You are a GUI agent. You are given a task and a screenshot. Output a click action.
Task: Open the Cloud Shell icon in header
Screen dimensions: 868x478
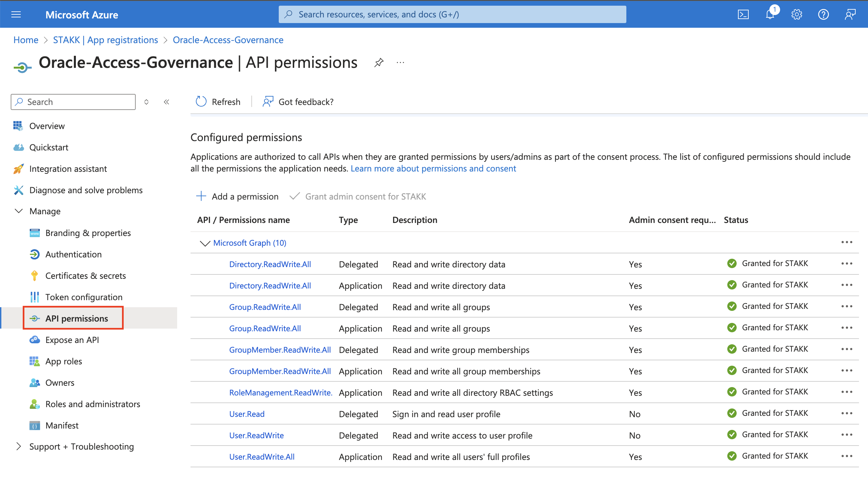(743, 14)
